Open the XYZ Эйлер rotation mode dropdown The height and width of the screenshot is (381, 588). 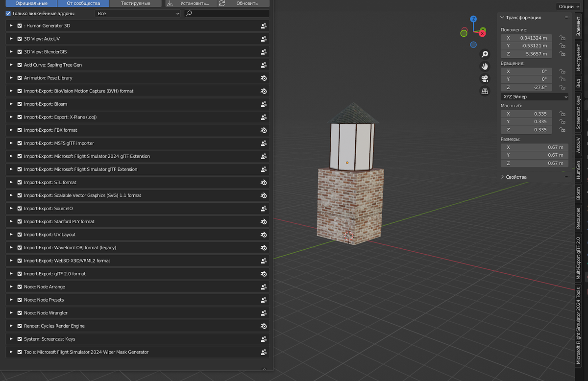click(535, 97)
